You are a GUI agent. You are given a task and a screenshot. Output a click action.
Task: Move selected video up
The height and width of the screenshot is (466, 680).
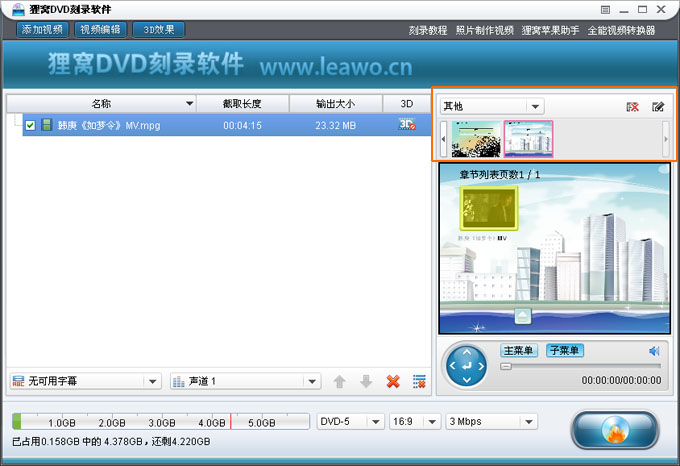click(340, 381)
